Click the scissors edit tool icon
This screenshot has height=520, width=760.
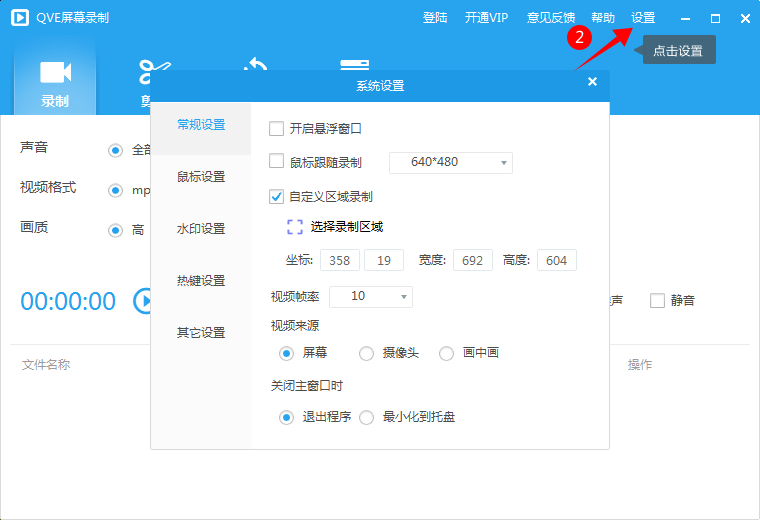pos(154,71)
